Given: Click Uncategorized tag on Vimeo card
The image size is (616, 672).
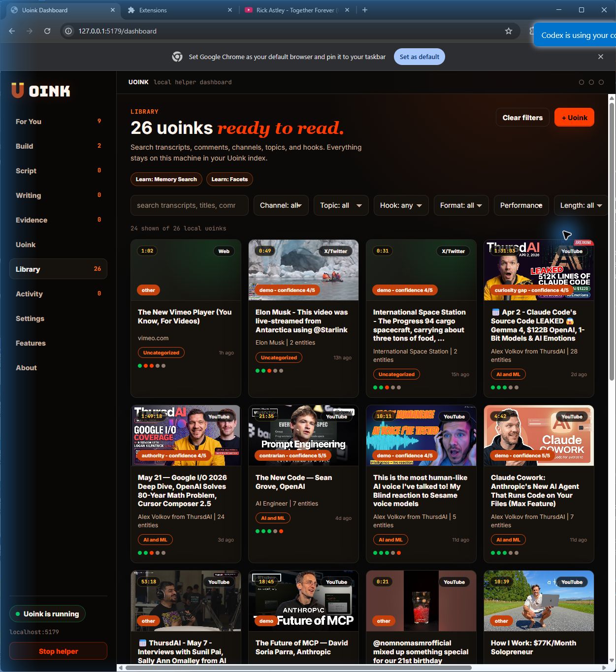Looking at the screenshot, I should [161, 352].
